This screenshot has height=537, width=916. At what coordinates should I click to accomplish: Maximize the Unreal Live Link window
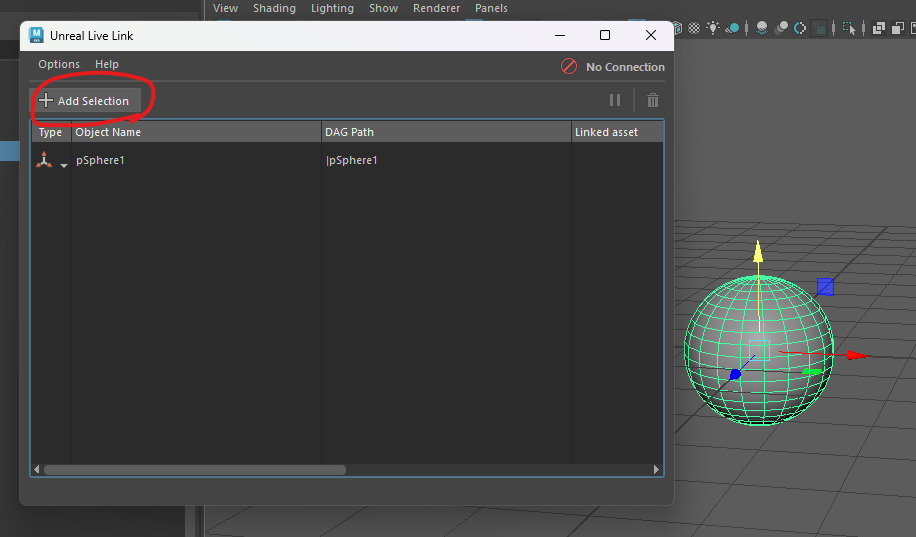(x=605, y=36)
